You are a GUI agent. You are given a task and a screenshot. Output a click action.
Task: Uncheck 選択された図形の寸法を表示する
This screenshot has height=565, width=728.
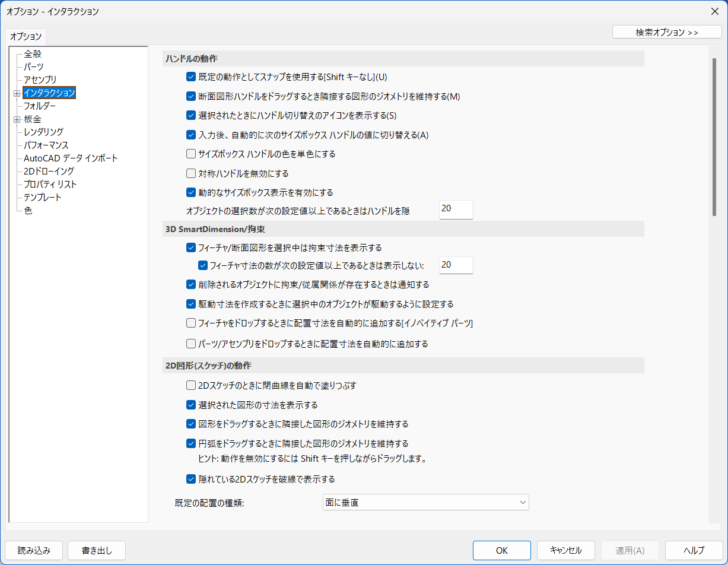pos(191,405)
